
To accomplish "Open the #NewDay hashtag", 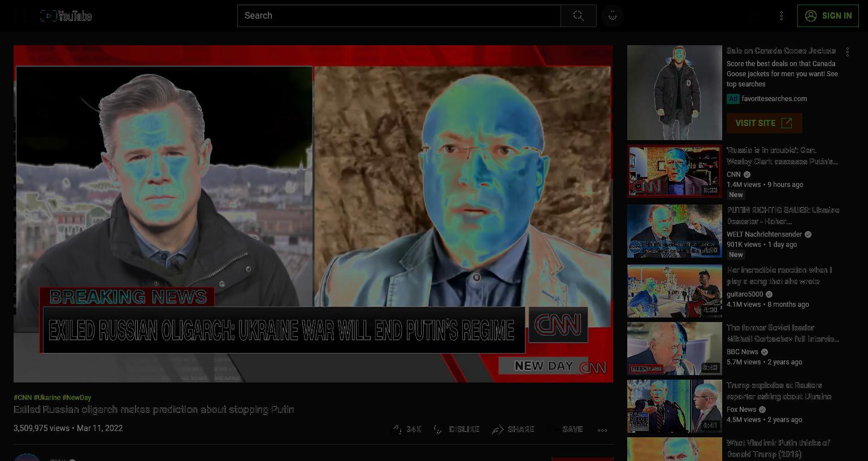I will pyautogui.click(x=77, y=398).
